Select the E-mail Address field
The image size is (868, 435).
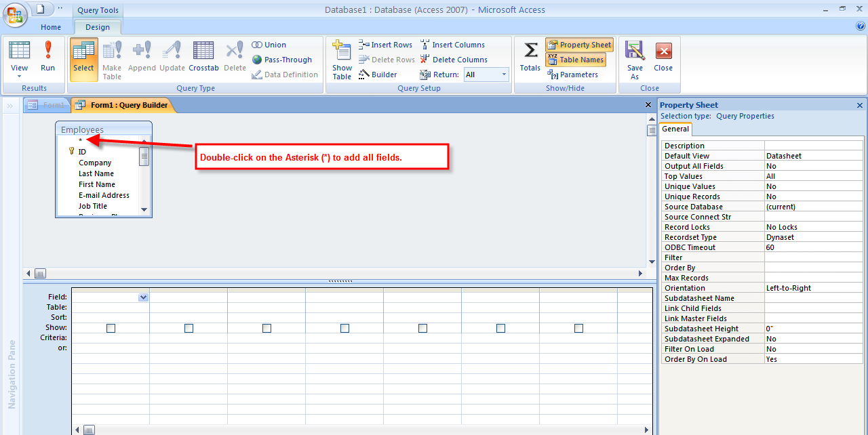[x=104, y=195]
